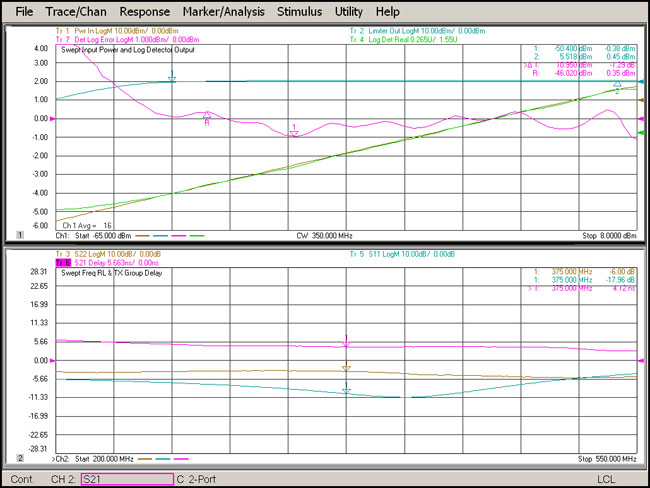
Task: Click the Cont. sweep indicator in status bar
Action: tap(20, 478)
